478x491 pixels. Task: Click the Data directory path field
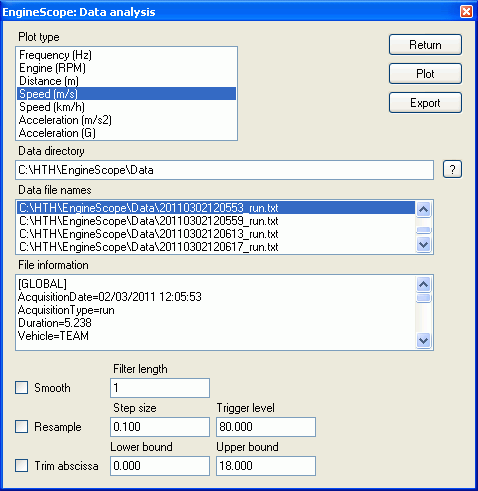(x=224, y=170)
